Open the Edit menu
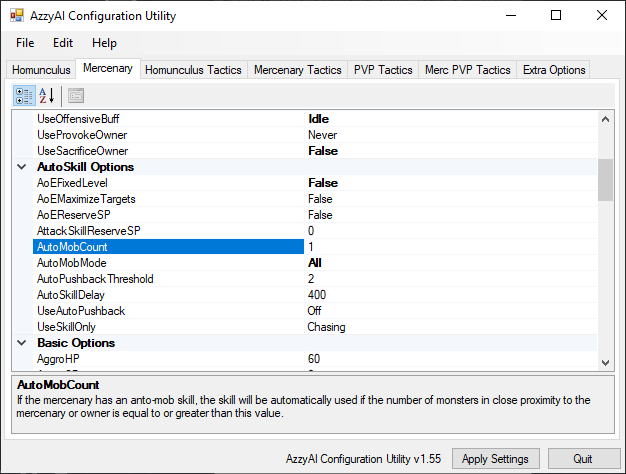Image resolution: width=626 pixels, height=474 pixels. [x=63, y=43]
